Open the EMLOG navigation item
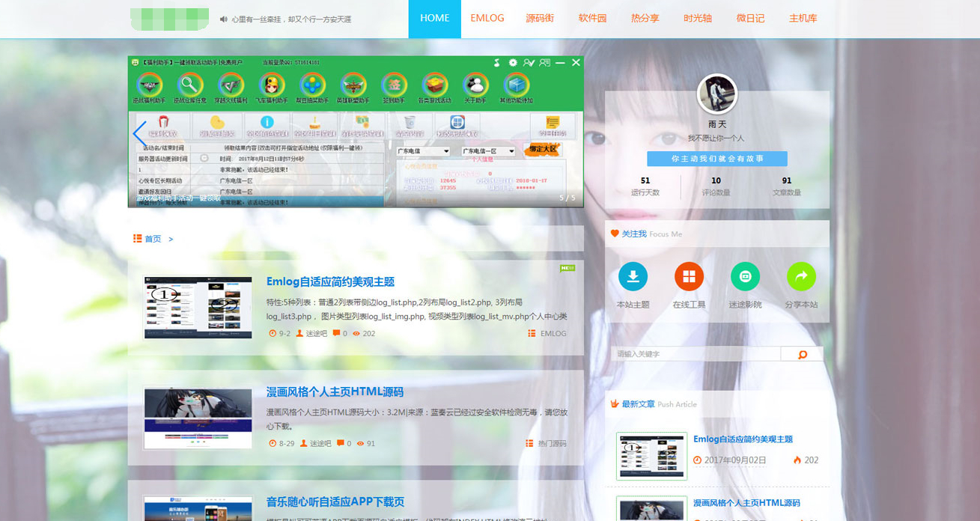The image size is (980, 521). [487, 19]
